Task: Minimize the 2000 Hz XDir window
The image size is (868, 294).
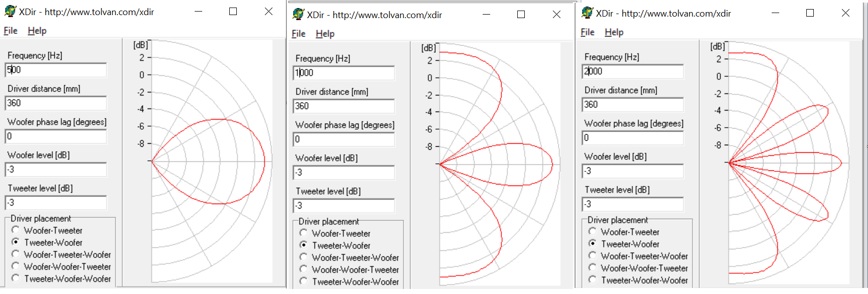Action: (x=775, y=13)
